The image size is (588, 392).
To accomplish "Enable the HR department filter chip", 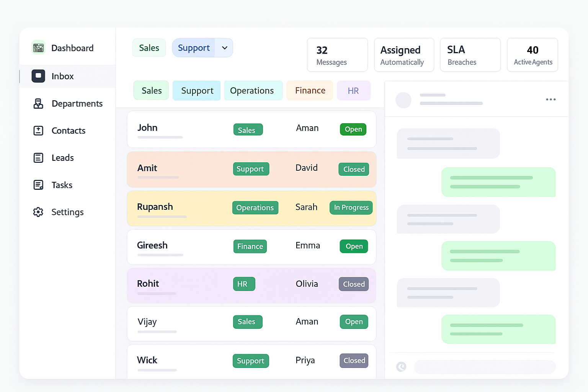I will [353, 90].
